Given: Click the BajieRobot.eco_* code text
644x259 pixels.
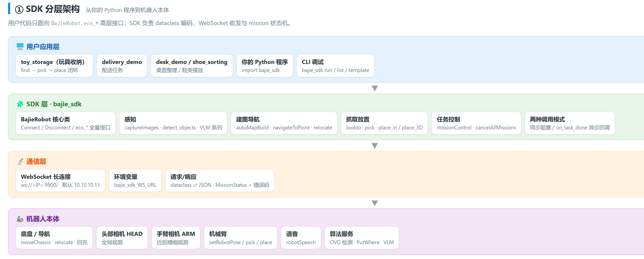Looking at the screenshot, I should click(x=75, y=23).
